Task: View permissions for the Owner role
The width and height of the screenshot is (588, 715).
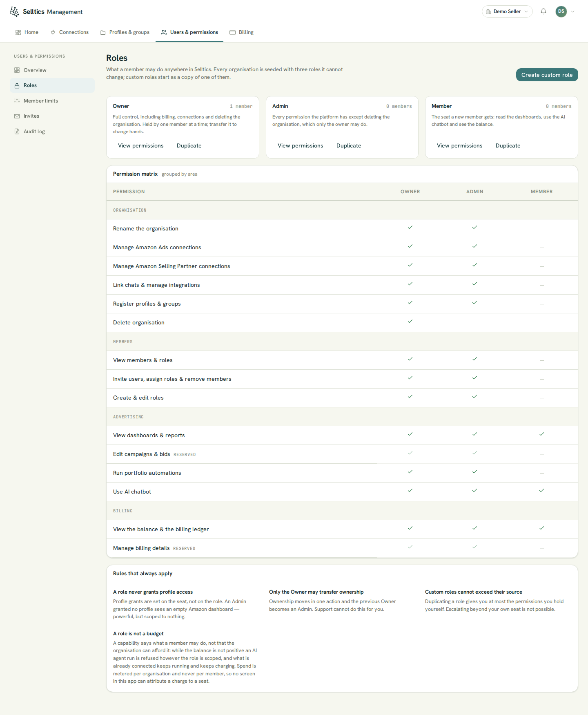Action: pos(141,145)
